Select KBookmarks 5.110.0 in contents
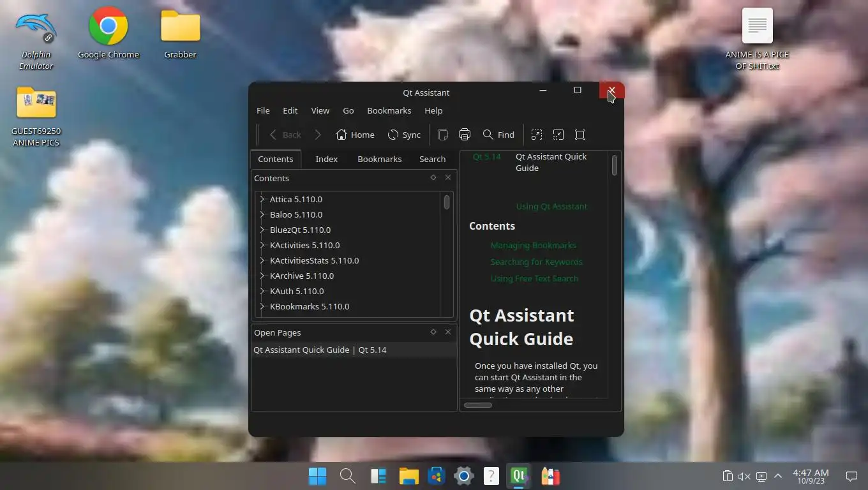 [310, 306]
